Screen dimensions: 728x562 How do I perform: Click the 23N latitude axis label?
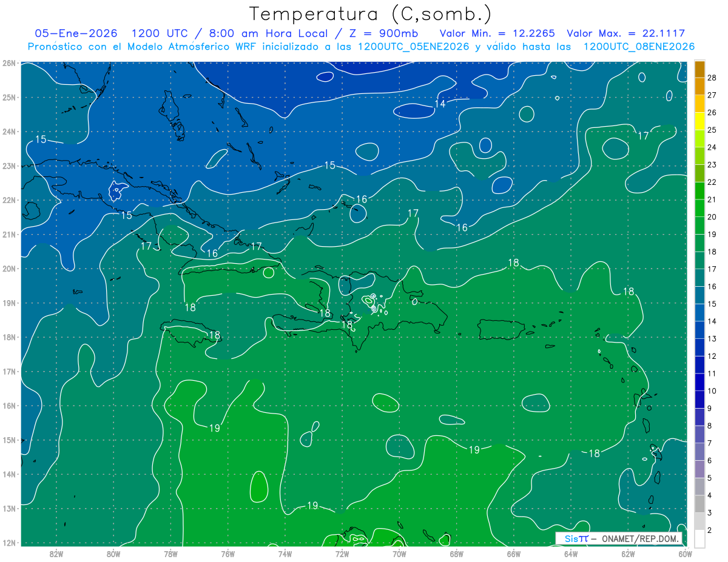coord(9,166)
